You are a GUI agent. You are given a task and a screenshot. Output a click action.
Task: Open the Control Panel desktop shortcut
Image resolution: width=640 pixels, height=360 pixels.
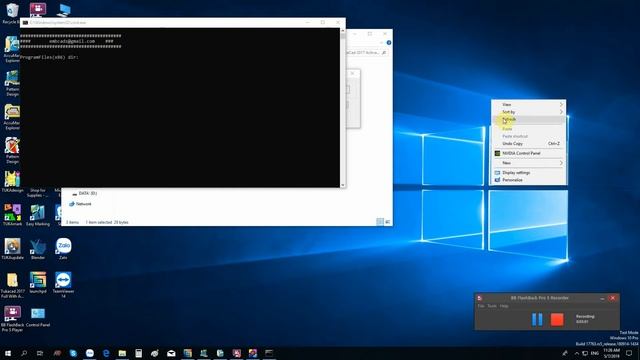(x=38, y=318)
